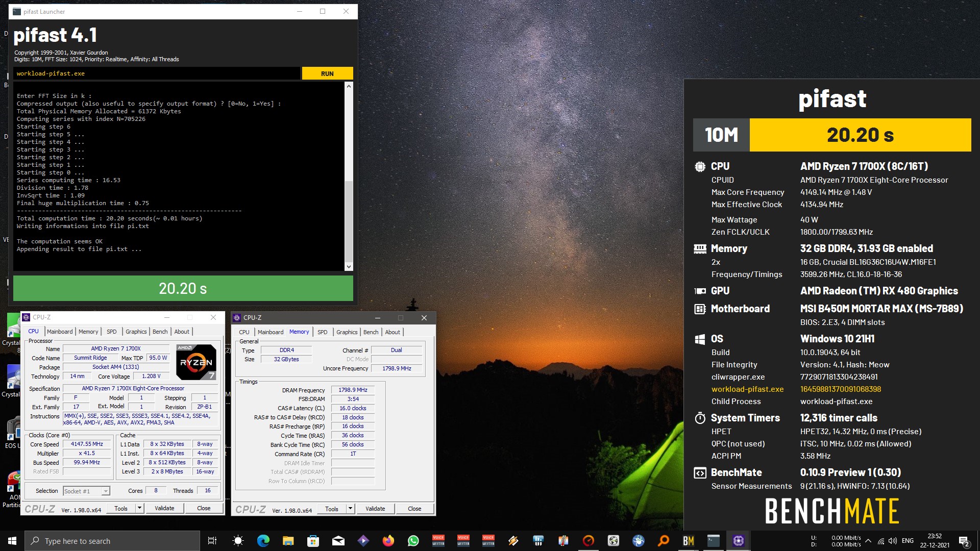Open Microsoft Store from taskbar
Image resolution: width=980 pixels, height=551 pixels.
tap(313, 541)
